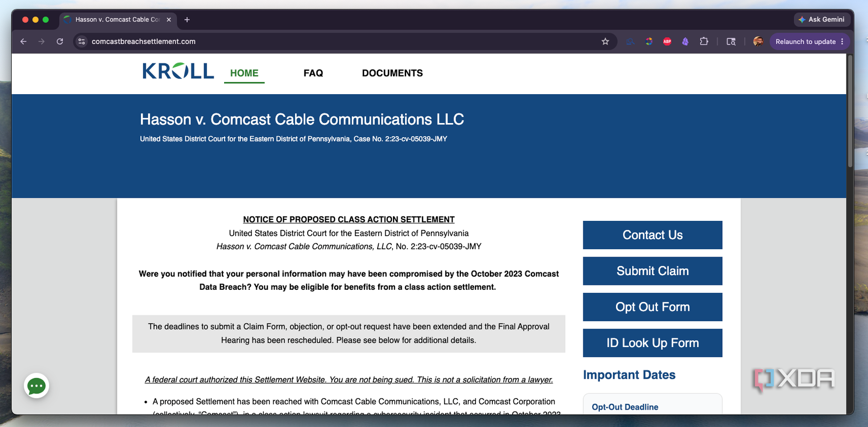This screenshot has height=427, width=868.
Task: Click the Notice of Proposed Class Action Settlement heading
Action: point(349,220)
